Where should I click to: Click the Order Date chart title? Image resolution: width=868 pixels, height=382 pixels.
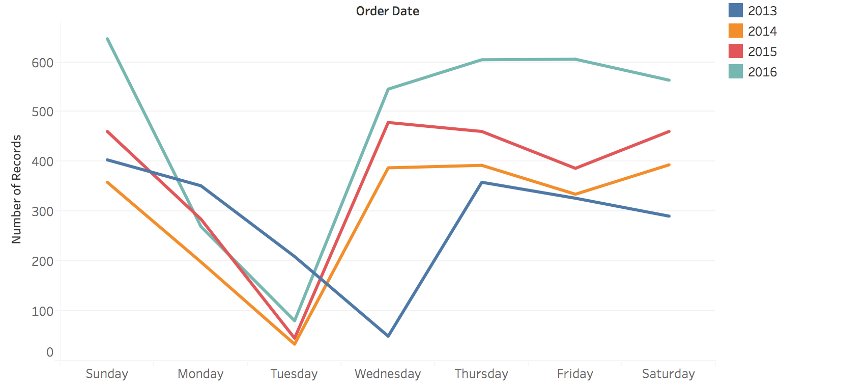(387, 11)
